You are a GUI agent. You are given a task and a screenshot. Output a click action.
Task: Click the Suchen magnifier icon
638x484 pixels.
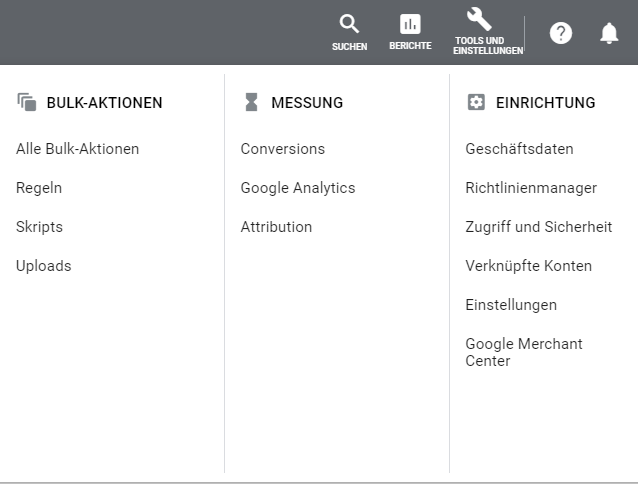349,24
